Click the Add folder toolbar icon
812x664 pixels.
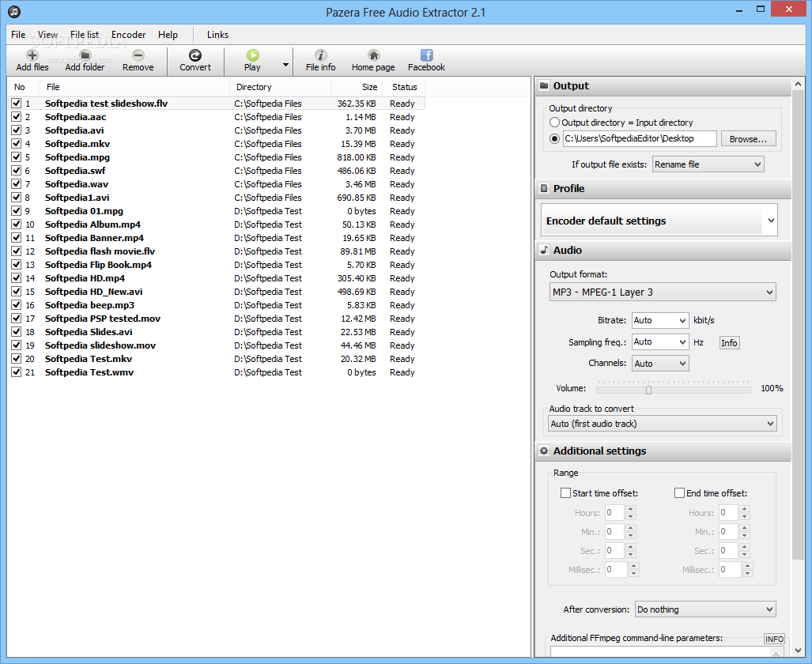click(x=85, y=55)
